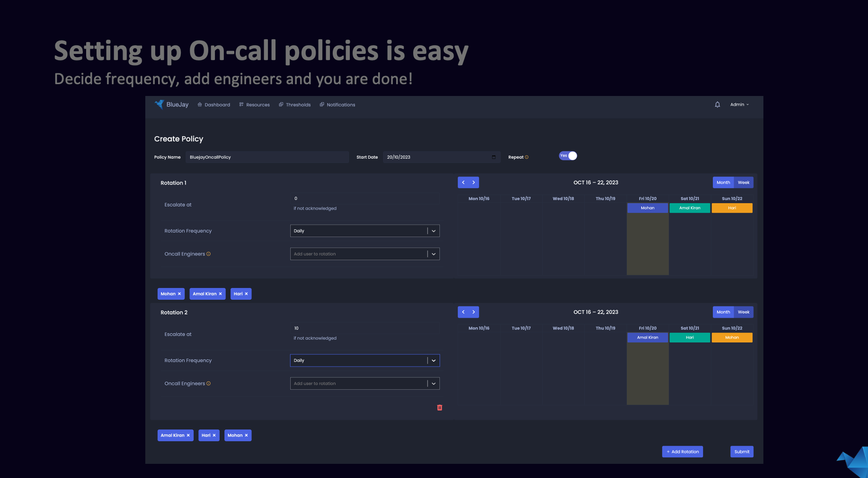This screenshot has height=478, width=868.
Task: Switch Rotation 2 calendar to Week view
Action: pyautogui.click(x=744, y=312)
